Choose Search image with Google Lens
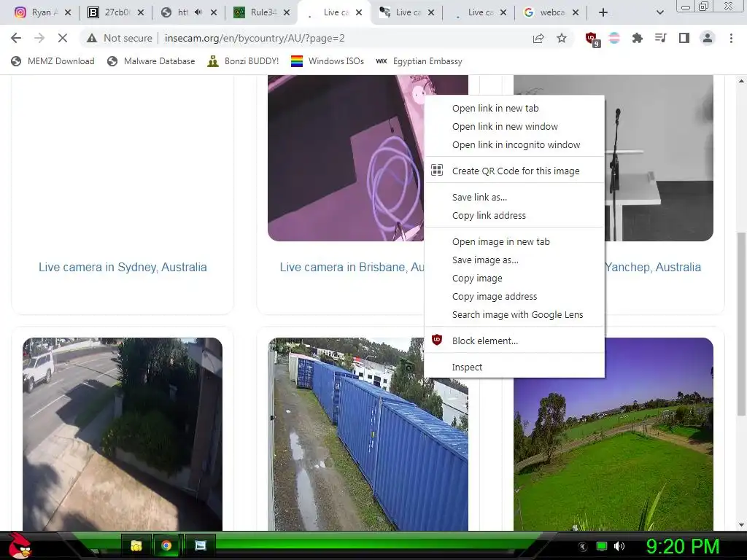The image size is (747, 560). click(514, 314)
